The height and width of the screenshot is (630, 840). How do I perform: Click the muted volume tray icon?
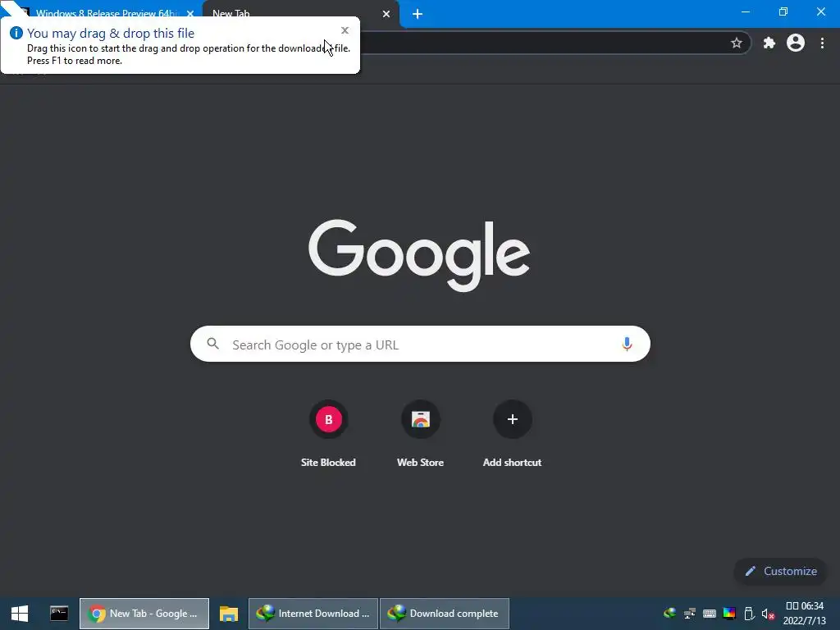(768, 614)
